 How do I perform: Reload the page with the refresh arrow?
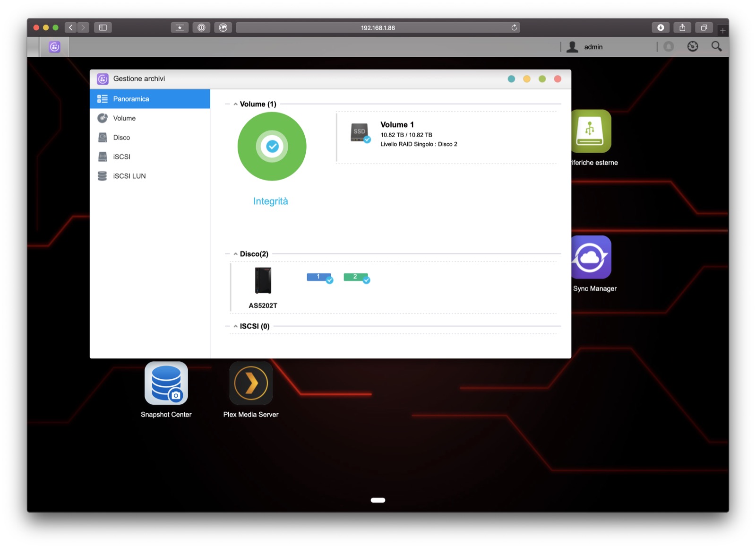(x=514, y=27)
